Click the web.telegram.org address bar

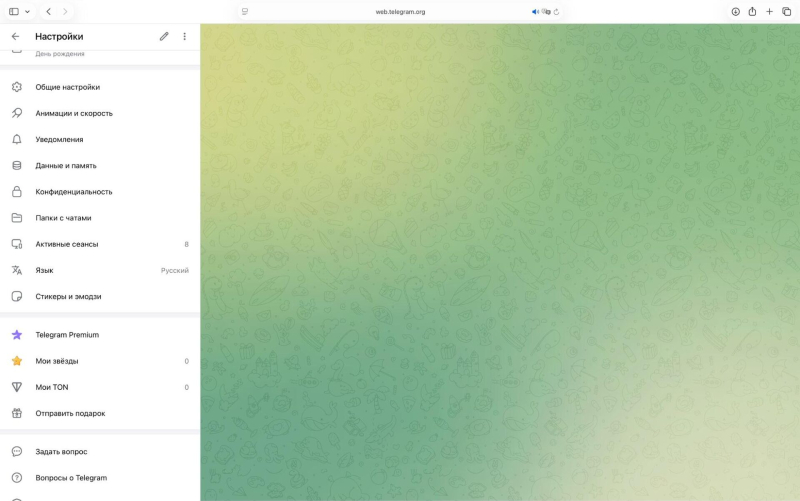coord(400,12)
